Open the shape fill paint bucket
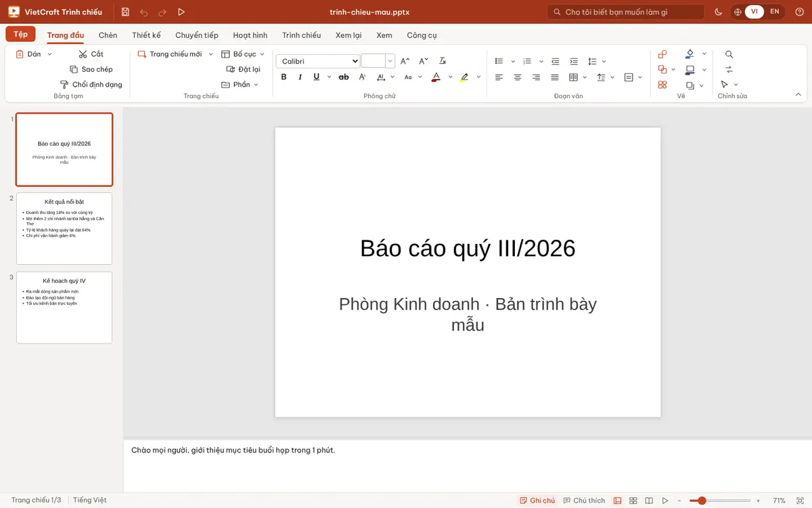The width and height of the screenshot is (812, 508). [x=690, y=54]
